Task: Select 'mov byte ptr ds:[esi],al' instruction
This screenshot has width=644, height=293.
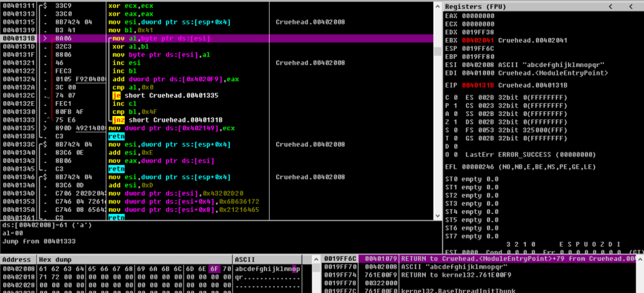Action: pyautogui.click(x=217, y=55)
